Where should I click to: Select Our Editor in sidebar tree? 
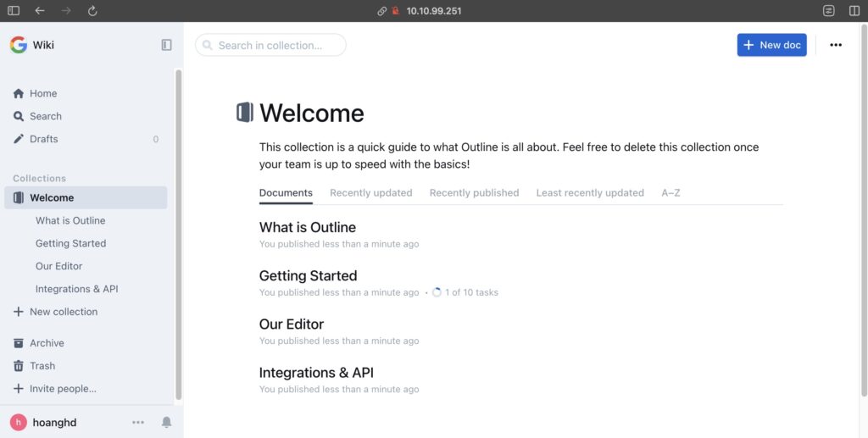pyautogui.click(x=58, y=266)
